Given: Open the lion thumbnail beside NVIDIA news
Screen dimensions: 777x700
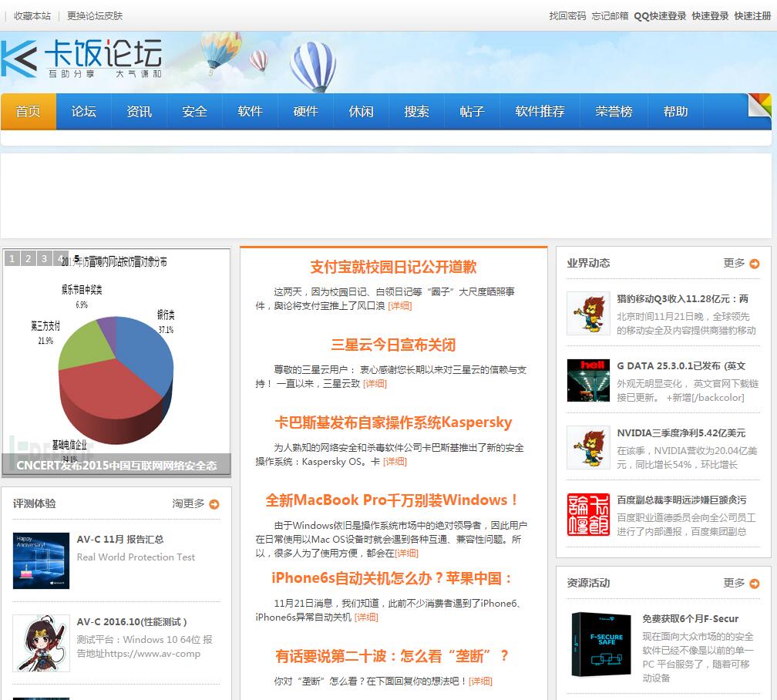Looking at the screenshot, I should click(x=588, y=447).
